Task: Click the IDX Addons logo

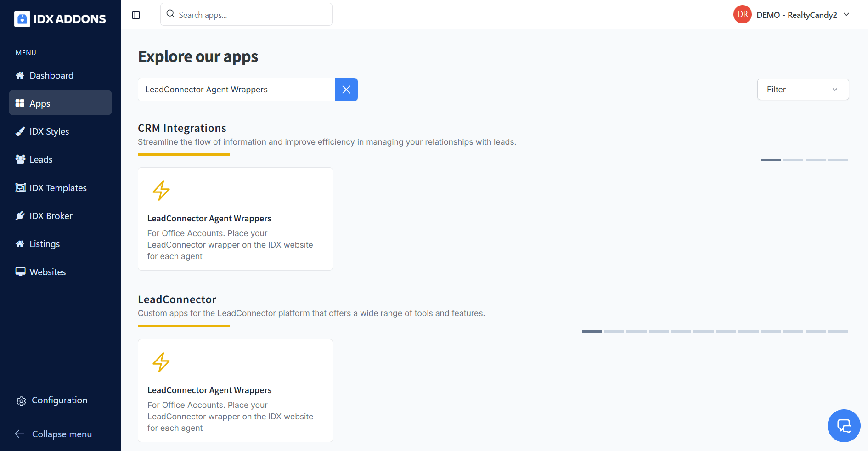Action: [60, 19]
